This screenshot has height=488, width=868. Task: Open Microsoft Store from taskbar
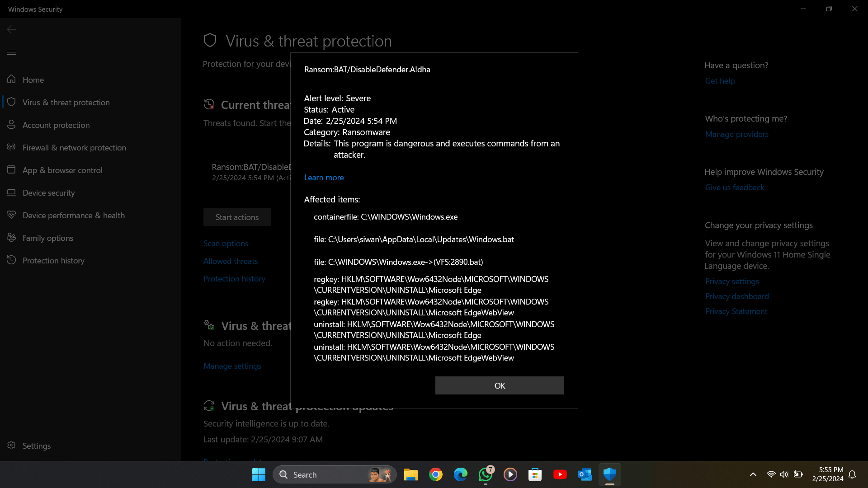[x=535, y=474]
